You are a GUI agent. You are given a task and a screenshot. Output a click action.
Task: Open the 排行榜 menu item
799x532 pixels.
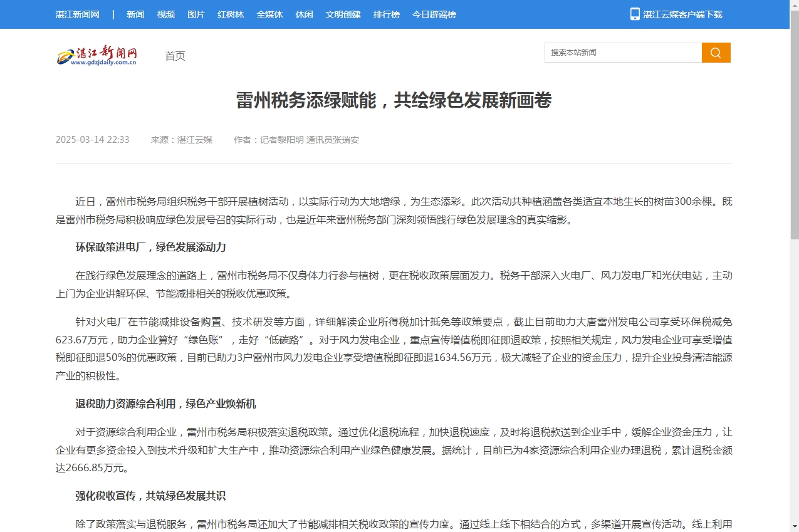pos(387,14)
